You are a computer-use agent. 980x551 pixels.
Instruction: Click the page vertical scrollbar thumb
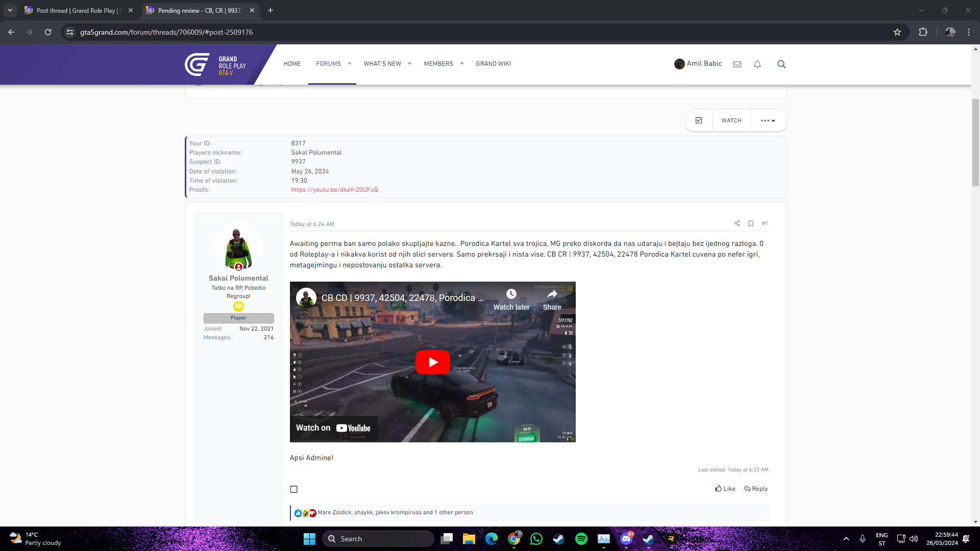pos(975,143)
